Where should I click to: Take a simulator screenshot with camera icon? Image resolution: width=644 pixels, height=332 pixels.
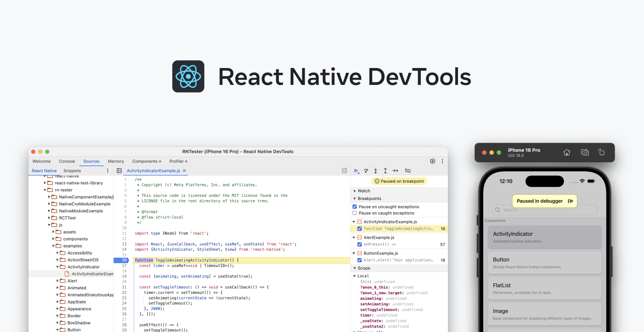(585, 152)
